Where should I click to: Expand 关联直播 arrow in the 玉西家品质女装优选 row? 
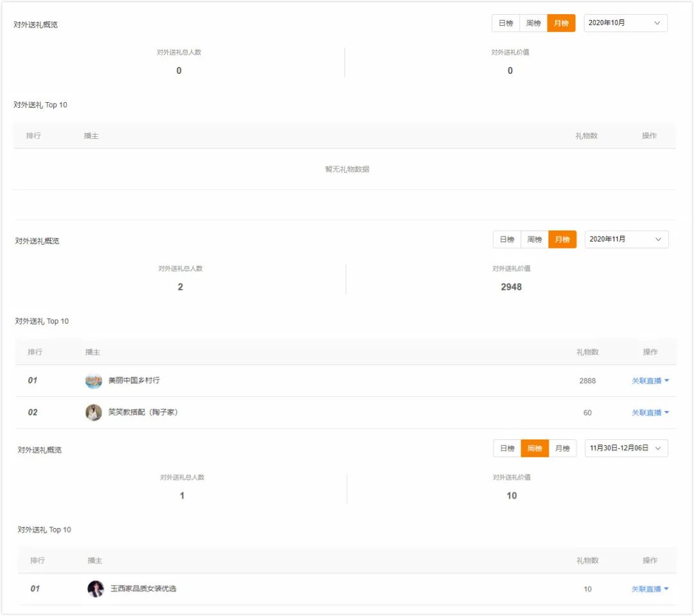coord(666,589)
